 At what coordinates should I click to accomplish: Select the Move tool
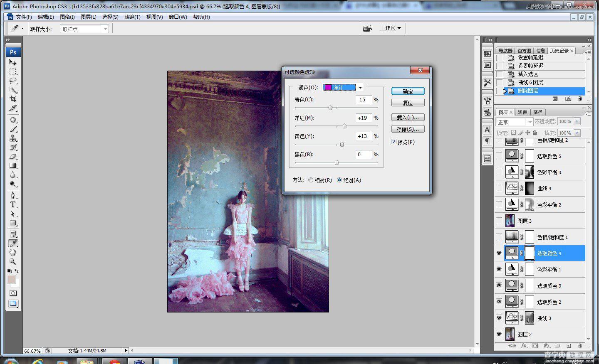pyautogui.click(x=13, y=62)
